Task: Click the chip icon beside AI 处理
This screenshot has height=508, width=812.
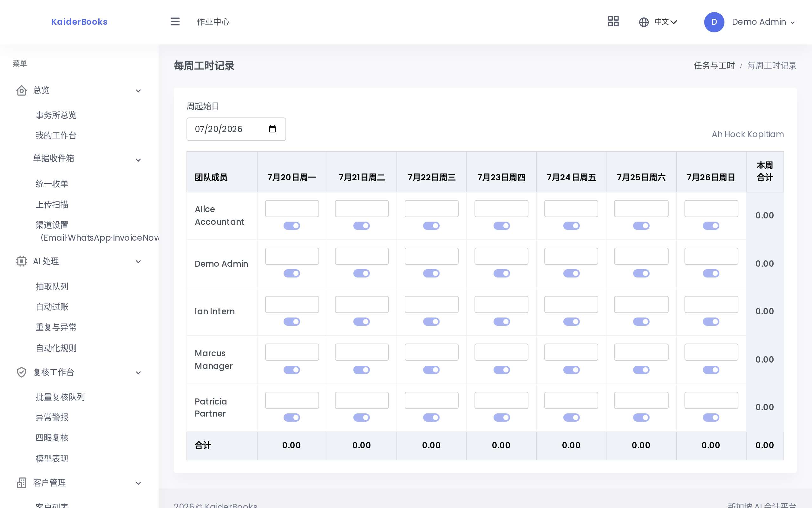Action: coord(22,261)
